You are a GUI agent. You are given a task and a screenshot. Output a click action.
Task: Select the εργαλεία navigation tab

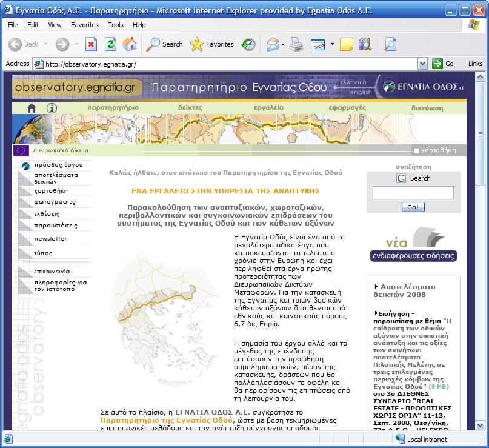click(268, 108)
